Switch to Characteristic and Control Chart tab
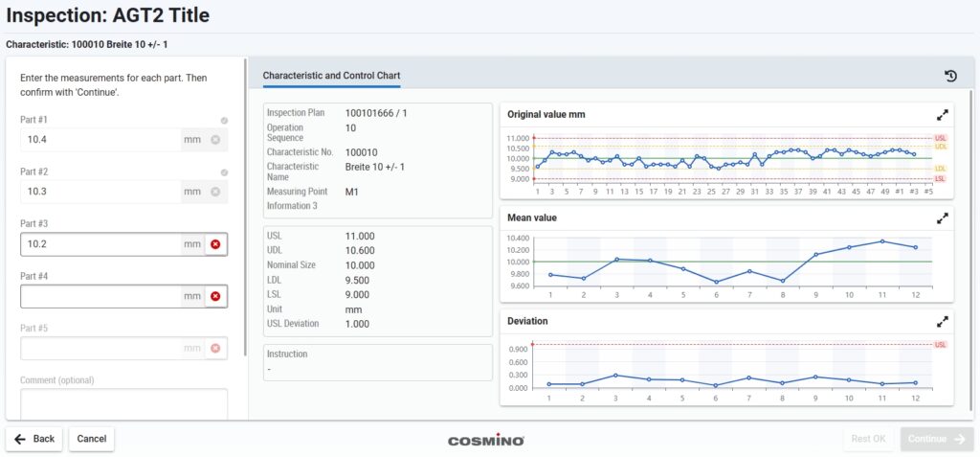980x457 pixels. 331,76
